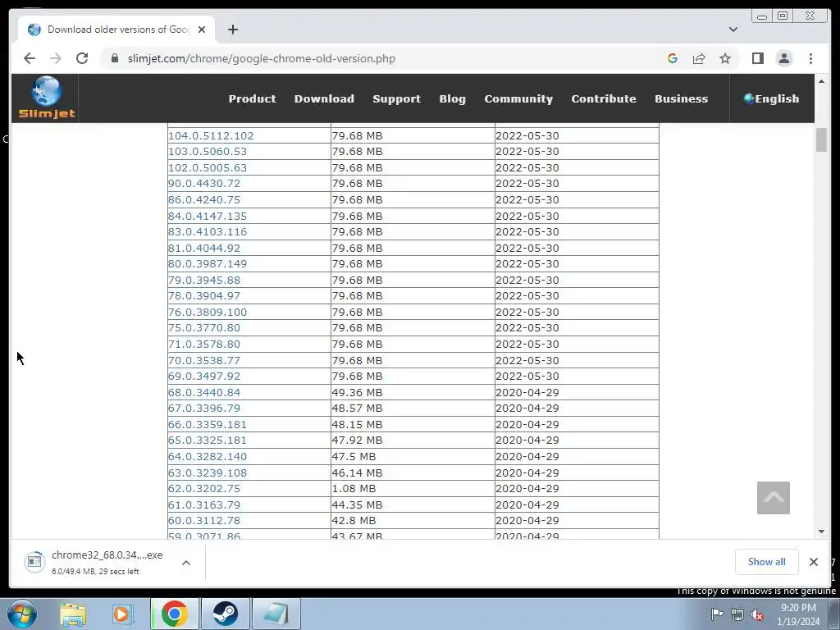Go back with the browser back arrow
This screenshot has width=840, height=630.
(30, 58)
